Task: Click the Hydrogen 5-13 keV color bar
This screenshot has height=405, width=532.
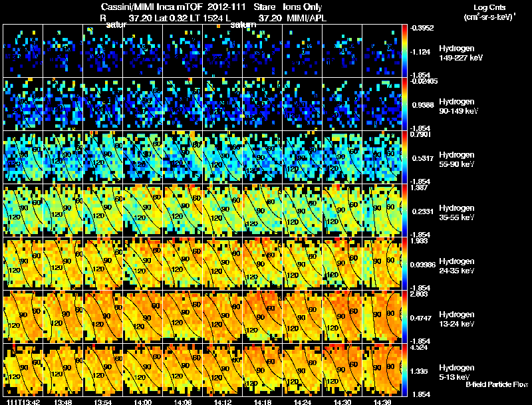Action: tap(404, 370)
